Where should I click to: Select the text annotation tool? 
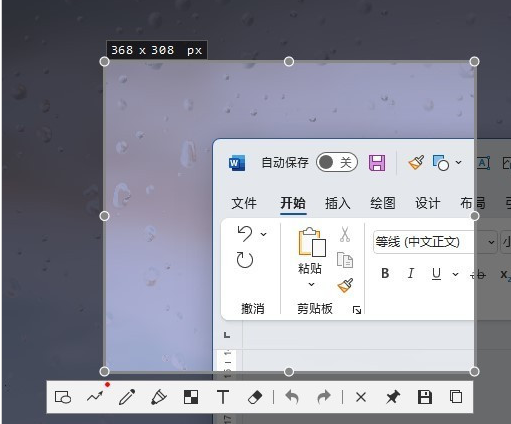point(223,397)
